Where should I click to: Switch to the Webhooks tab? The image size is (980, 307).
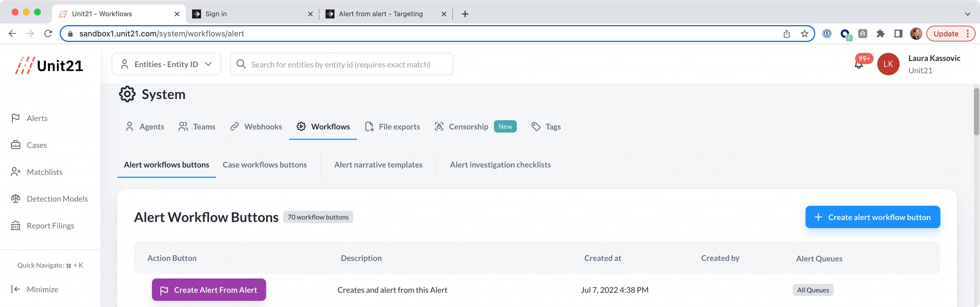pos(256,127)
